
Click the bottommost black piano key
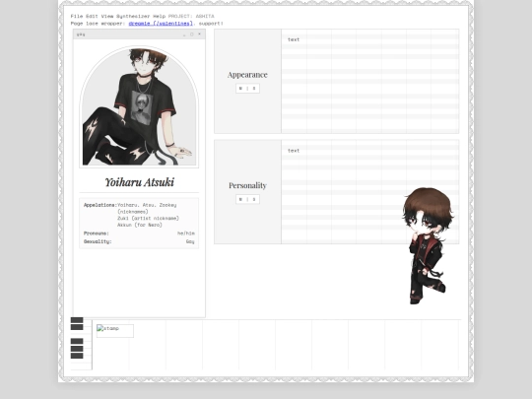pos(77,356)
